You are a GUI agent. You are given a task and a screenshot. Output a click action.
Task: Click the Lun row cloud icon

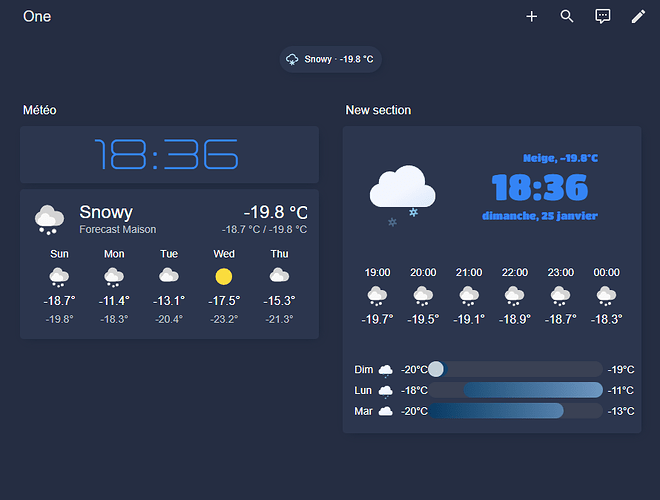point(386,391)
